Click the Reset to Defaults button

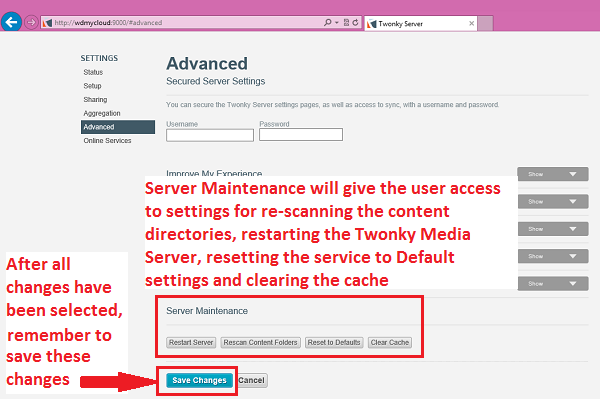pyautogui.click(x=334, y=342)
